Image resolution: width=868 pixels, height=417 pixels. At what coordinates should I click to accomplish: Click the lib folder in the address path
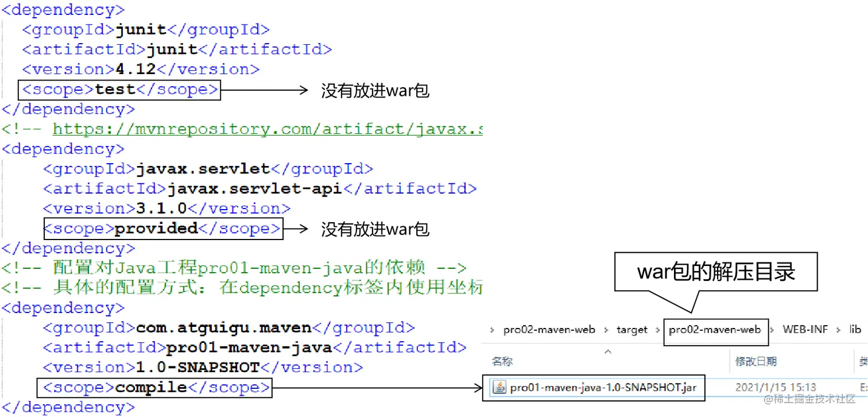[x=855, y=330]
